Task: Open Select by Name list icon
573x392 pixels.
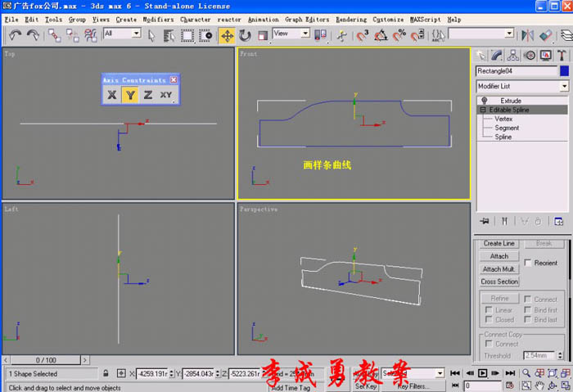Action: (x=169, y=35)
